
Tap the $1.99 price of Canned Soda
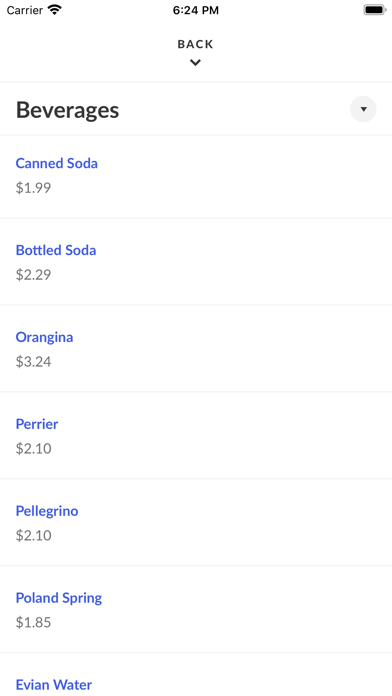point(33,188)
